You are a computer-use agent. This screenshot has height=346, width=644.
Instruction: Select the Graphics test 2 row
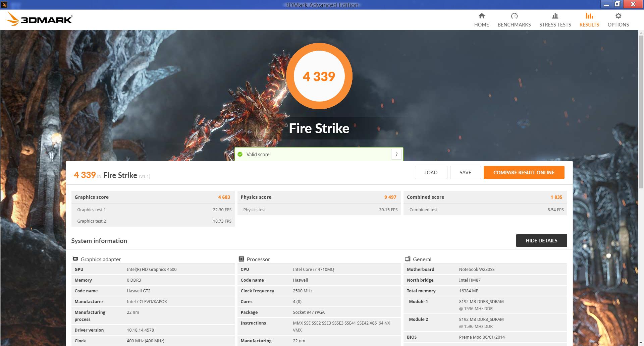pos(153,221)
